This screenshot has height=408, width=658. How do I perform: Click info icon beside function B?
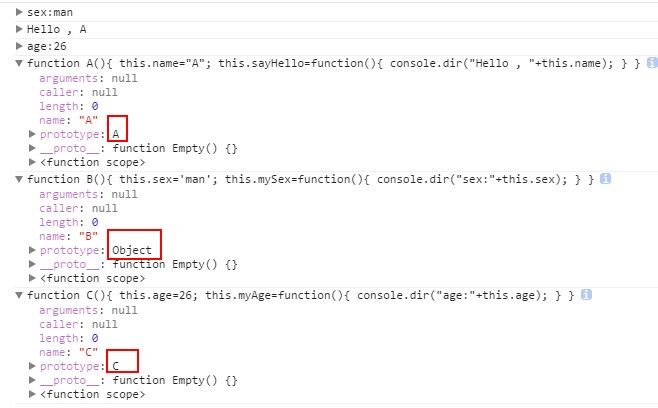605,179
